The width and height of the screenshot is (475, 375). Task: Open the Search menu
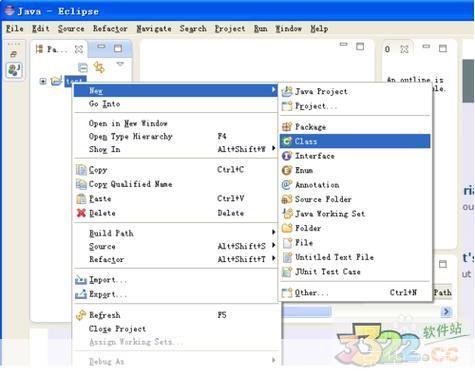(193, 29)
